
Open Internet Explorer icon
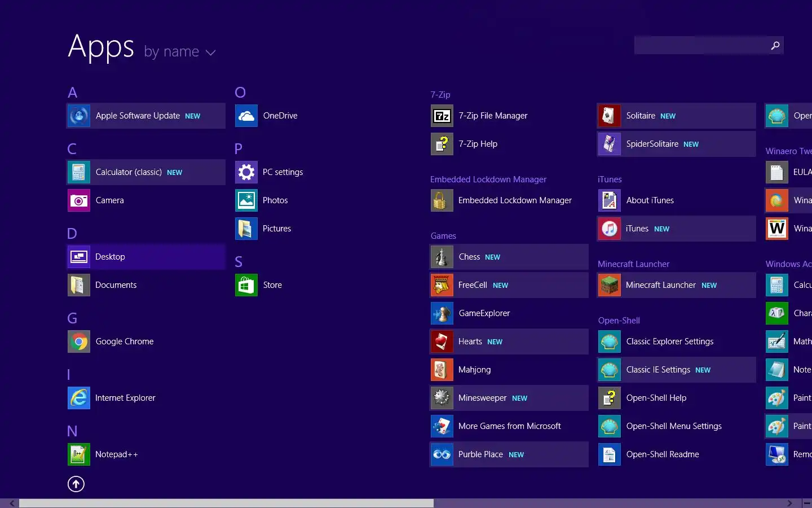click(79, 398)
